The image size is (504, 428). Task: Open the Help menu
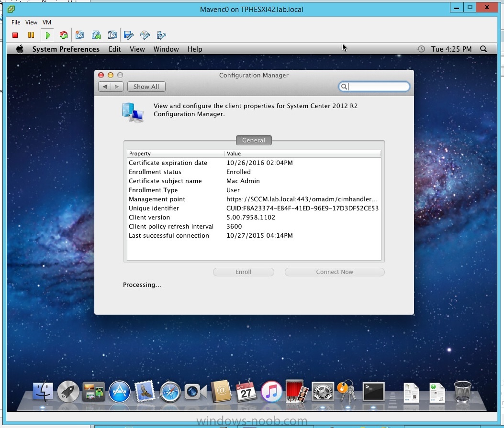pyautogui.click(x=195, y=49)
